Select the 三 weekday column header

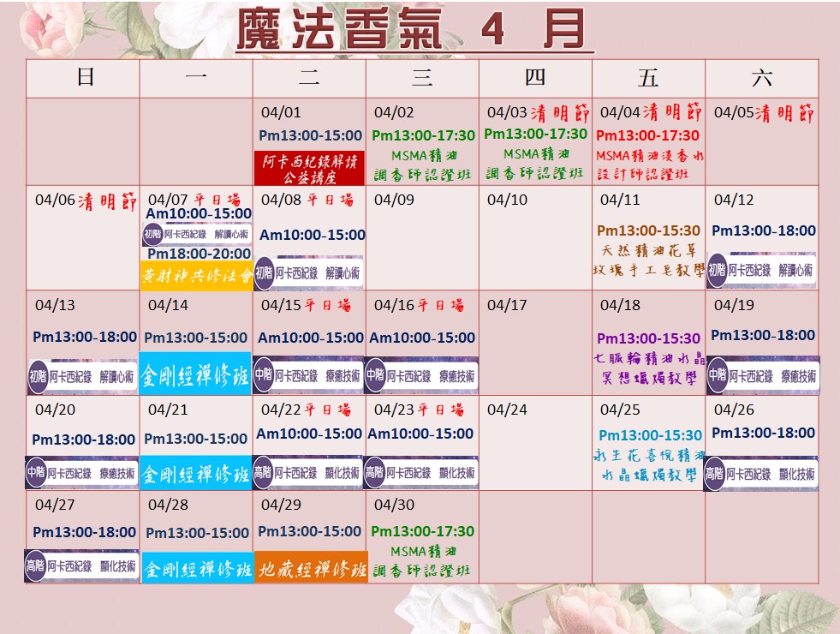pos(422,79)
